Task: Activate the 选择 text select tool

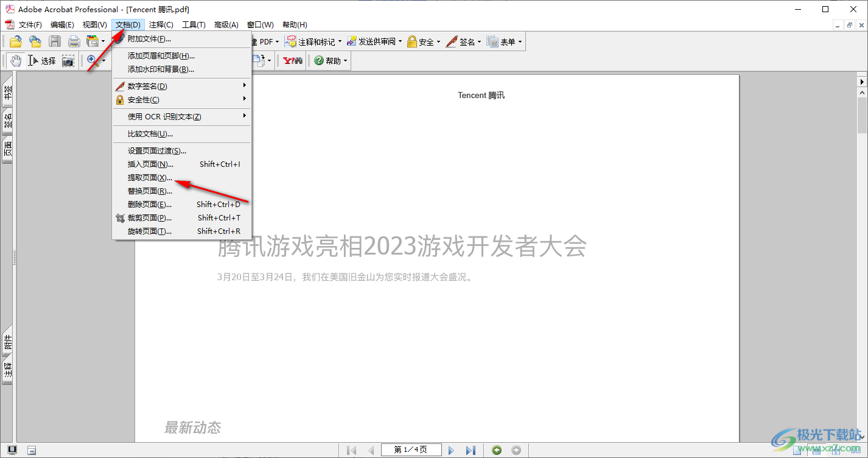Action: click(41, 60)
